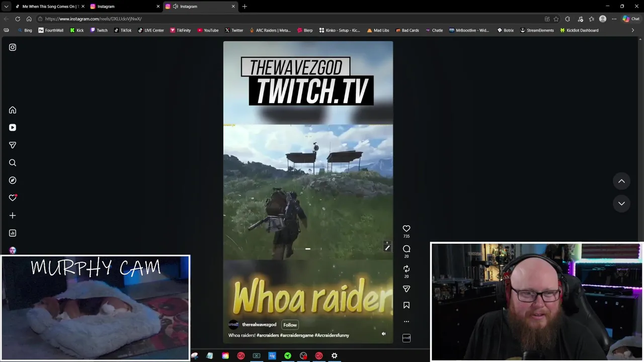Viewport: 644px width, 362px height.
Task: Open the Kick bookmark
Action: (76, 30)
